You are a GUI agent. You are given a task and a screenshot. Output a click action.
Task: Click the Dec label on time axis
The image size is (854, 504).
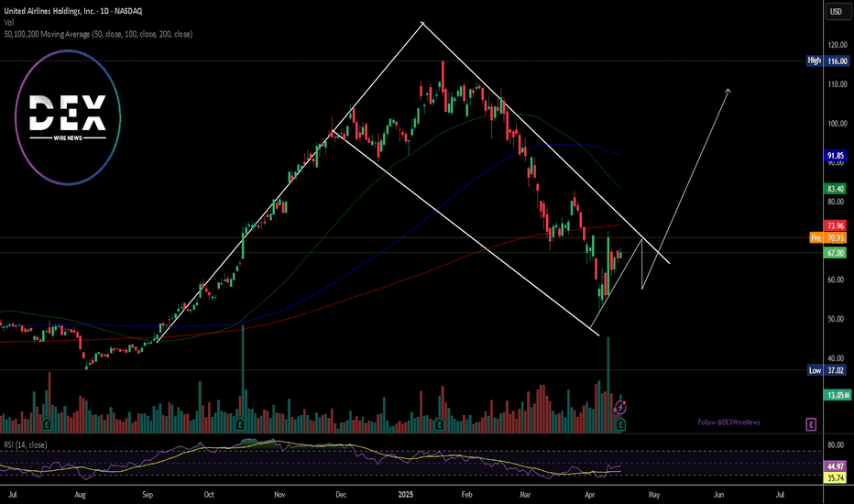(341, 495)
